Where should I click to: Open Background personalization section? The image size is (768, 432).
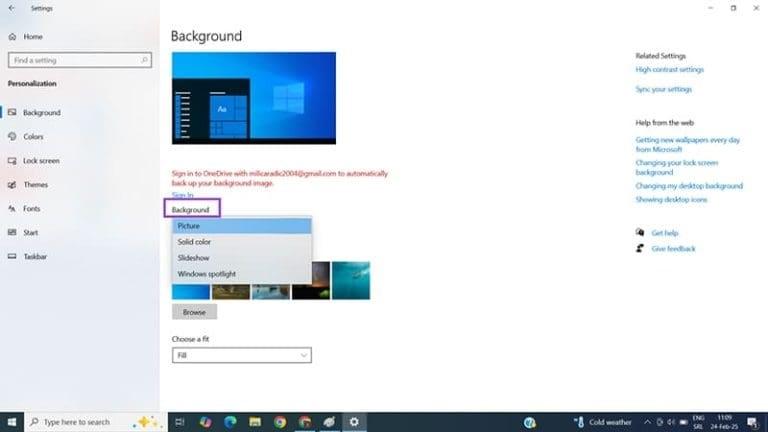click(42, 113)
